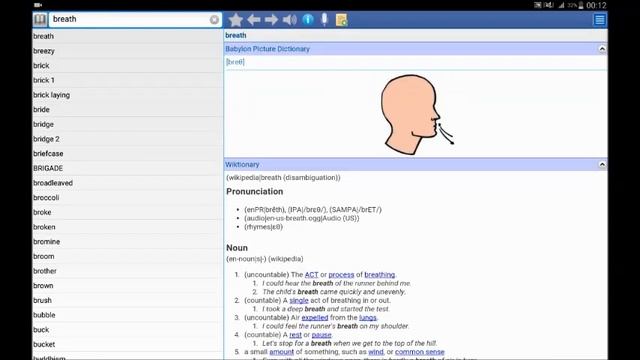
Task: Click the phonetic transcription [breθ]
Action: point(235,62)
